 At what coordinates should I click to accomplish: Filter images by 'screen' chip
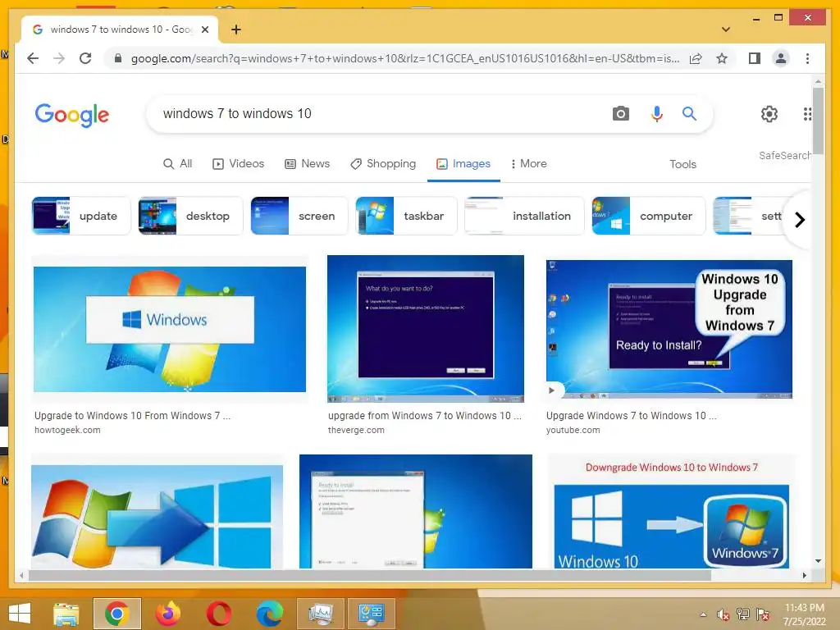pyautogui.click(x=299, y=216)
